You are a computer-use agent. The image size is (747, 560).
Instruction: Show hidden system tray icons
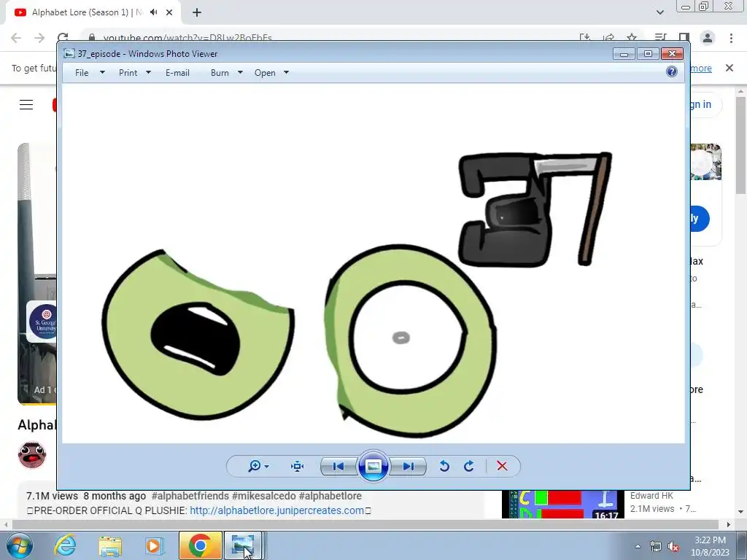coord(638,546)
